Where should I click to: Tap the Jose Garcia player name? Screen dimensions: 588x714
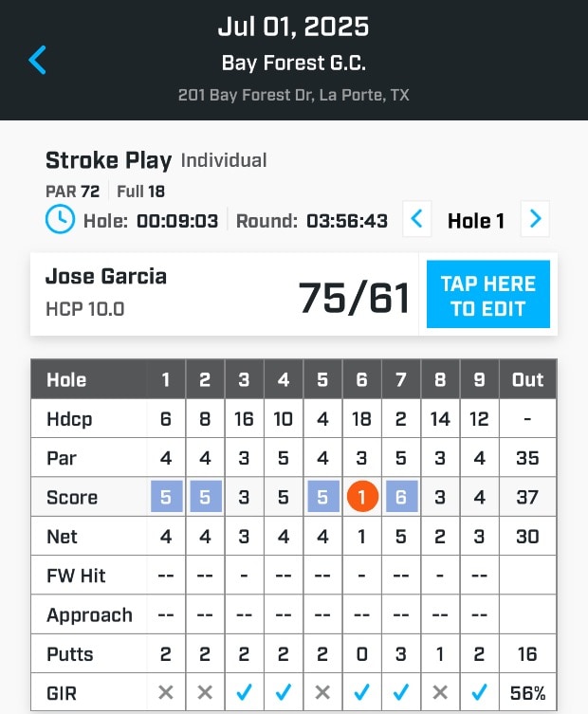[106, 277]
